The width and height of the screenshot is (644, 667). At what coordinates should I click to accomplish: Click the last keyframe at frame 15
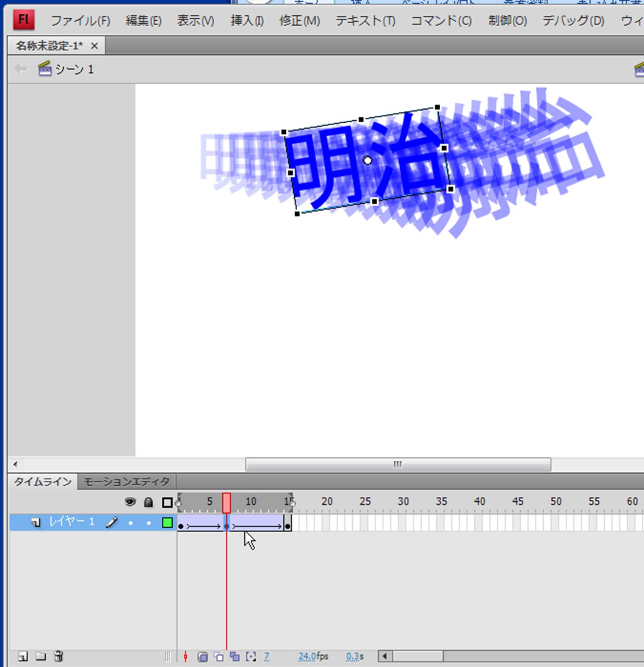click(287, 526)
